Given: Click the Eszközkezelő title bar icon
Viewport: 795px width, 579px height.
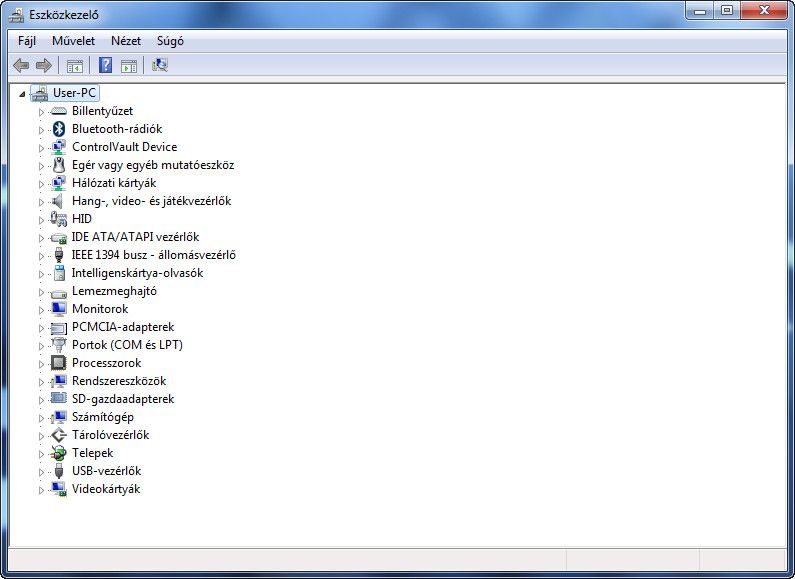Looking at the screenshot, I should point(16,15).
